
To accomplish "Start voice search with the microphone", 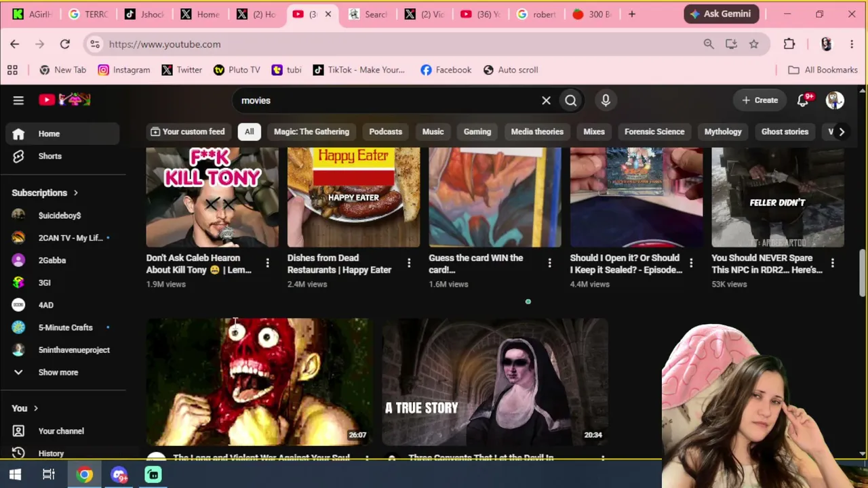I will 606,100.
